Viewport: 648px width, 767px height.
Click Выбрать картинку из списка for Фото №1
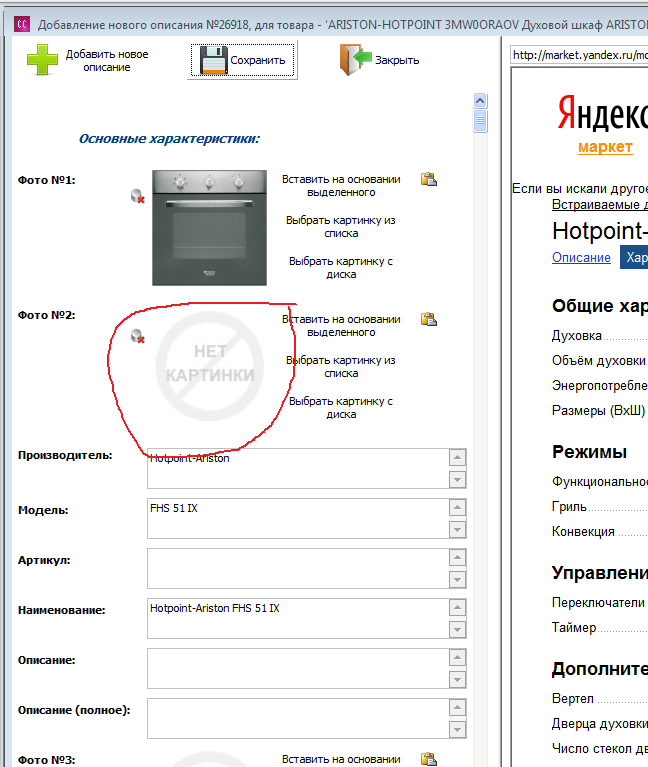tap(341, 226)
